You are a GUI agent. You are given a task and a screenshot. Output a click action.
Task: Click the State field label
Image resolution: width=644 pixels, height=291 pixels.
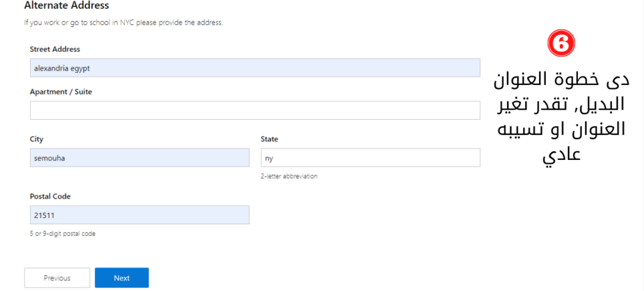[269, 140]
